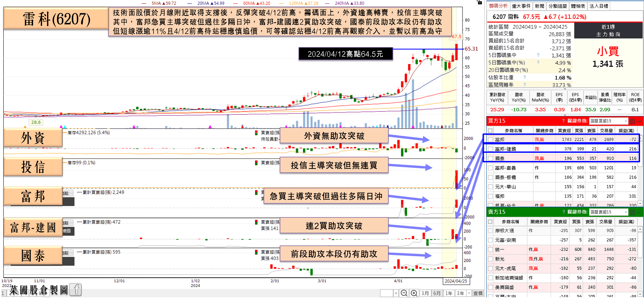The height and width of the screenshot is (304, 644).
Task: Expand the chevron at 買方15 header right
Action: tap(639, 121)
